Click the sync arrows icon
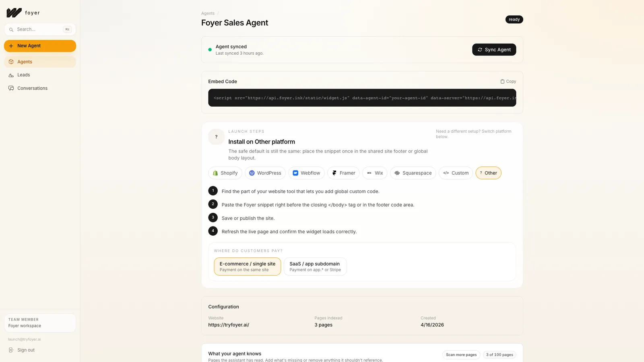Screen dimensions: 644x362 [x=480, y=50]
